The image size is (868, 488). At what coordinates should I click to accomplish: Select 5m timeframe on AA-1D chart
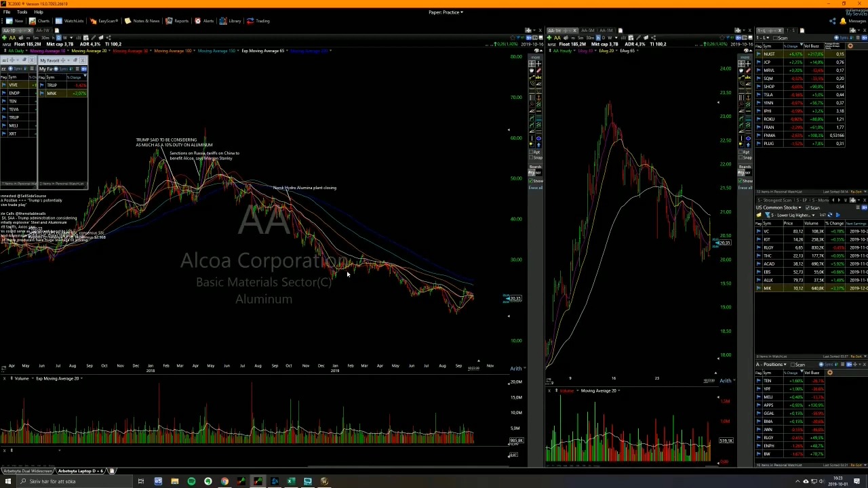pyautogui.click(x=36, y=38)
